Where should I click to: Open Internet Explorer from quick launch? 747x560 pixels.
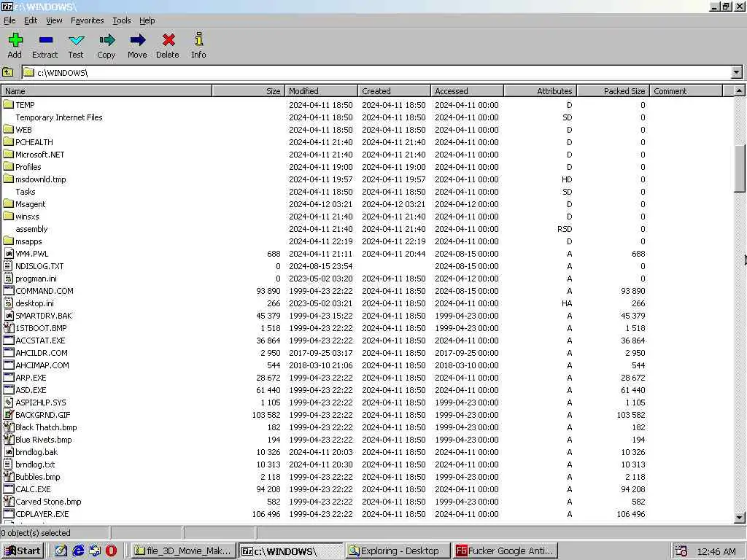pos(78,551)
